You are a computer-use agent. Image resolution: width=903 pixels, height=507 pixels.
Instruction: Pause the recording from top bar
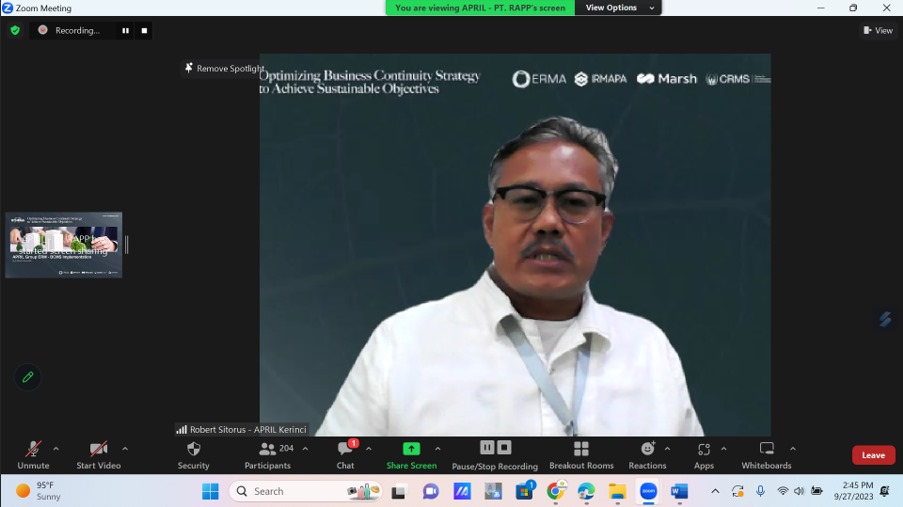coord(125,31)
